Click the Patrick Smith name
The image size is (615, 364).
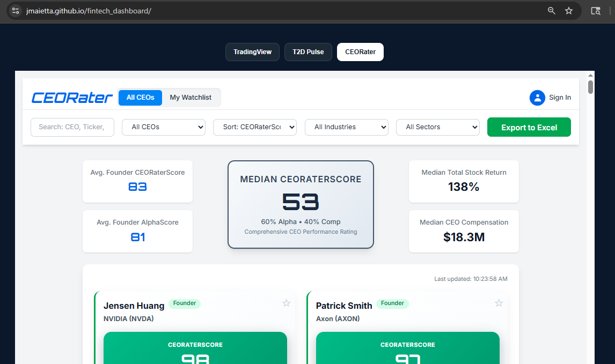click(x=344, y=306)
